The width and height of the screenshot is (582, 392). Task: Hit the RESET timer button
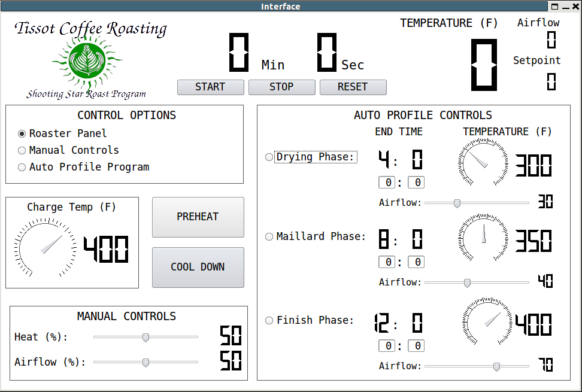click(x=353, y=87)
